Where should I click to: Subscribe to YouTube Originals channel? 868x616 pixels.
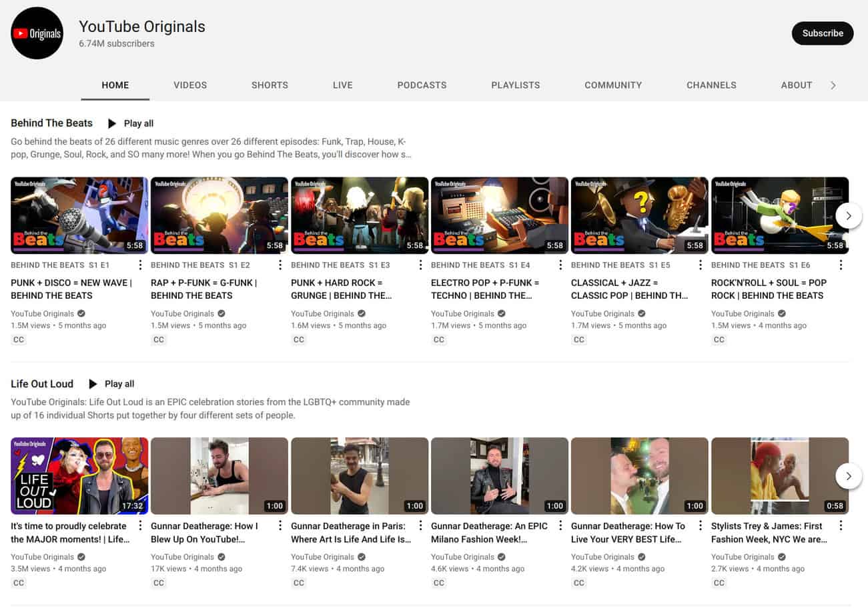click(x=822, y=33)
